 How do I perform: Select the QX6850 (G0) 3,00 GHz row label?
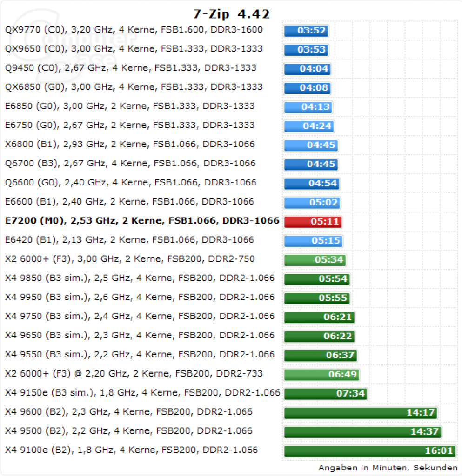134,87
